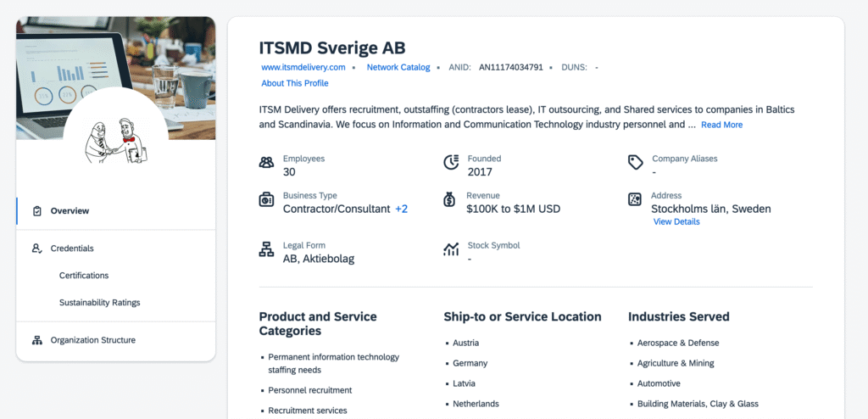Viewport: 868px width, 419px height.
Task: Click address Stockholms län, Sweden
Action: [x=711, y=209]
